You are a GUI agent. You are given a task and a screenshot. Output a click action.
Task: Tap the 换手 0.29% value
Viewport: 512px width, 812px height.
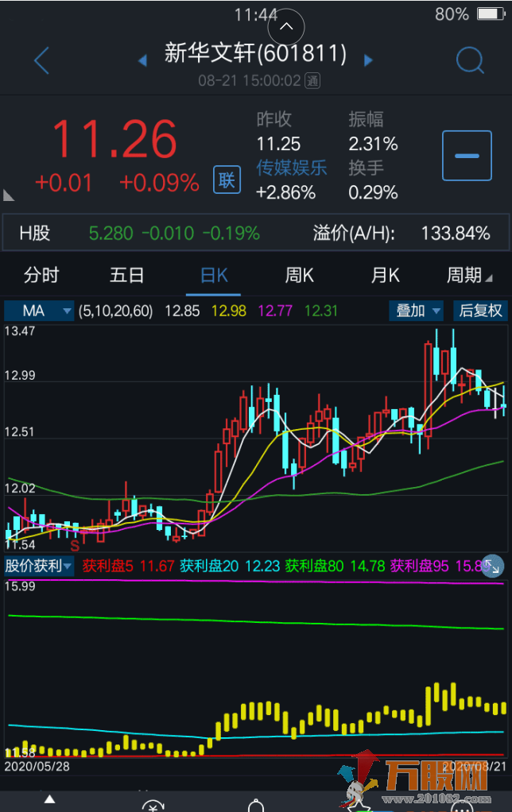coord(373,192)
